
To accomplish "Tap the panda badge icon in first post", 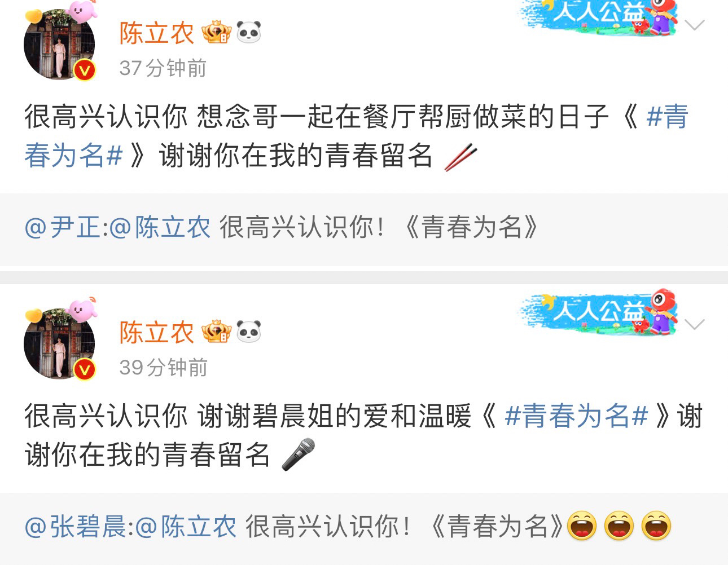I will (x=248, y=33).
